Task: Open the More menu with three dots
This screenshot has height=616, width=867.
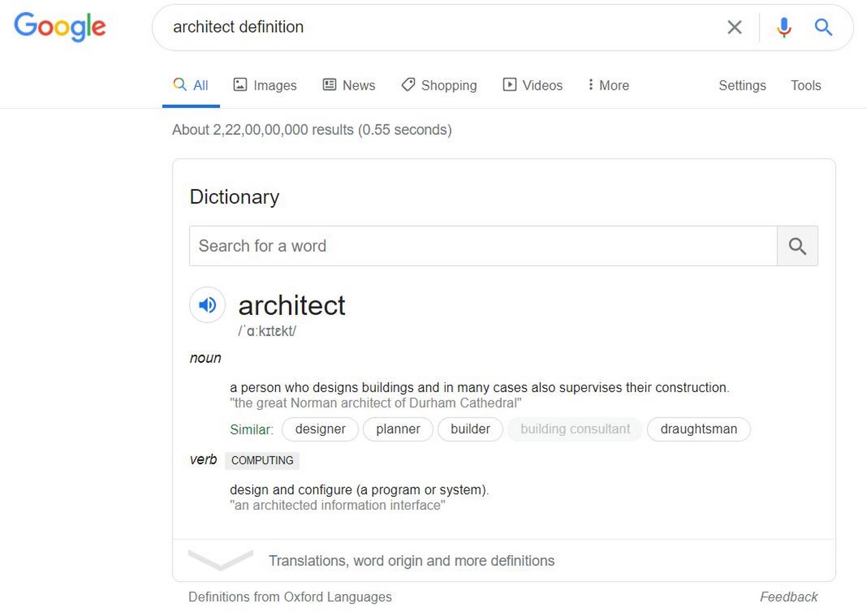Action: tap(608, 86)
